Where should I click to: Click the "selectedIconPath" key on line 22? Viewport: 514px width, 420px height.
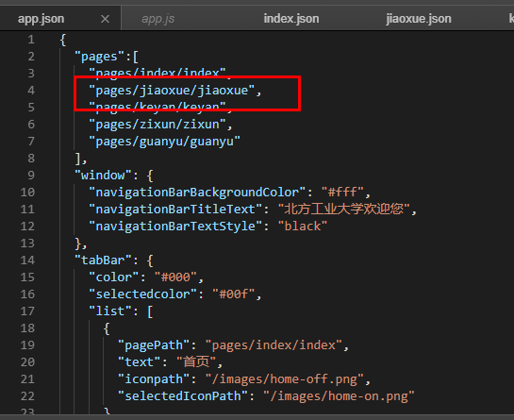coord(183,396)
